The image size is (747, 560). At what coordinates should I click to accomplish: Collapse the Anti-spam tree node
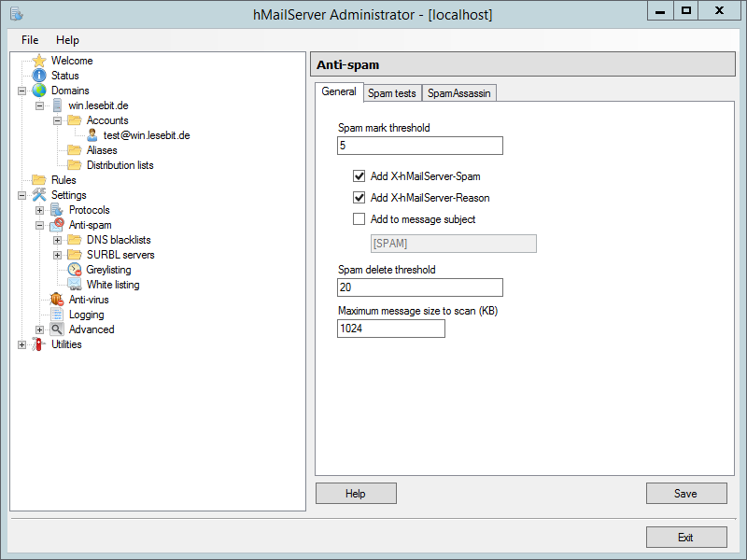[39, 225]
